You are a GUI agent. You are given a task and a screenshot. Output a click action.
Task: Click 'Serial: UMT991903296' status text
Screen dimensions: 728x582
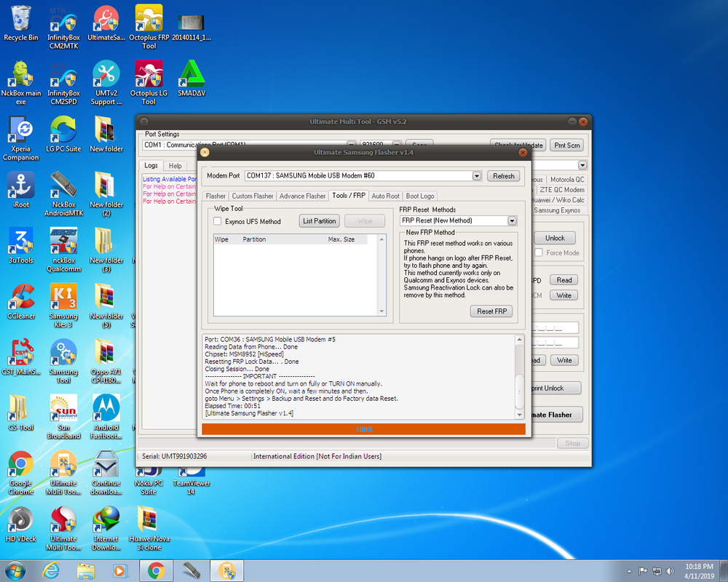(x=175, y=456)
